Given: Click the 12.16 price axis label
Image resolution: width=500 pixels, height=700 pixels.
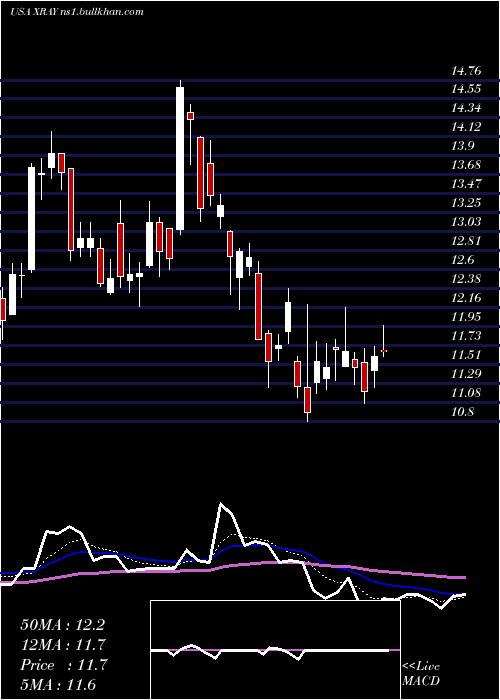Looking at the screenshot, I should [x=466, y=298].
